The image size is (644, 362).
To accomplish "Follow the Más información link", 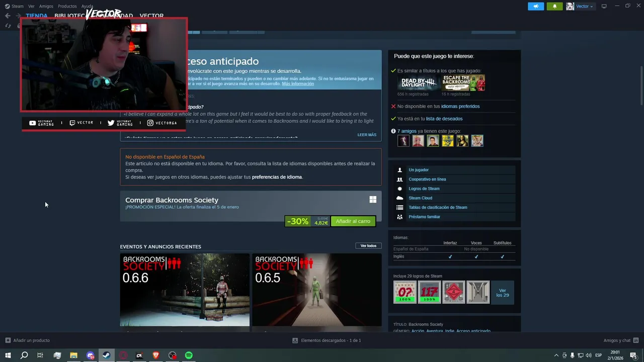I will (x=298, y=83).
